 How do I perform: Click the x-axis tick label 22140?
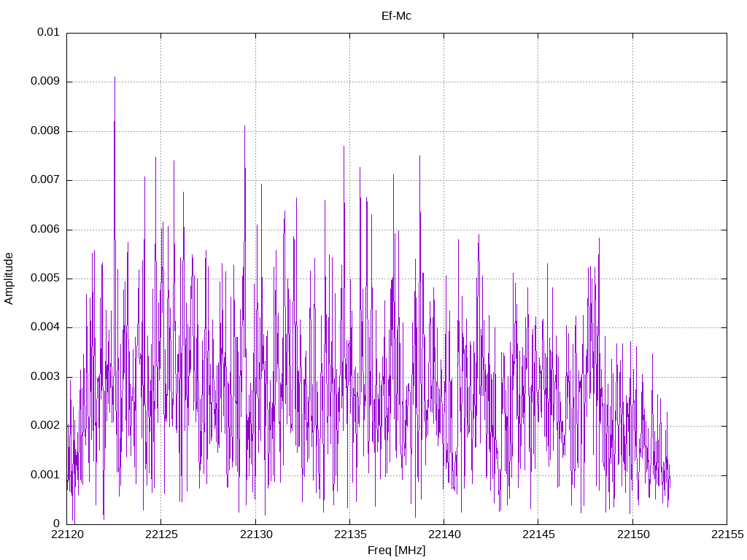coord(444,534)
